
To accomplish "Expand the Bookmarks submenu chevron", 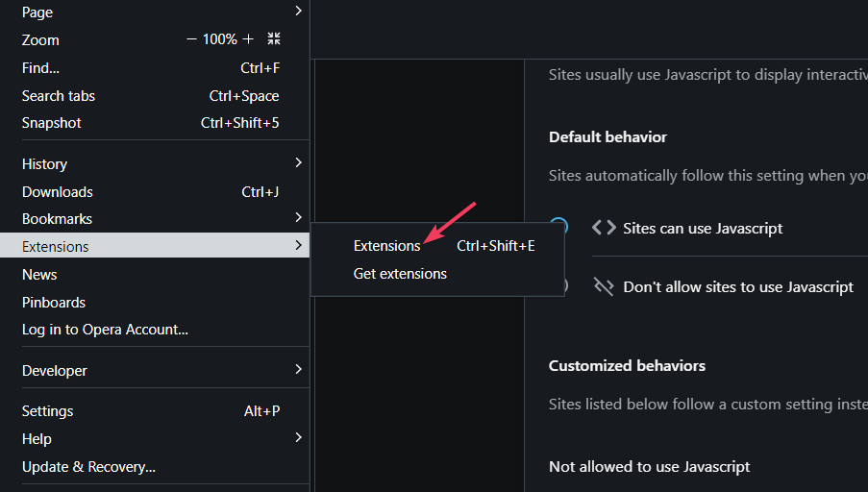I will [298, 217].
